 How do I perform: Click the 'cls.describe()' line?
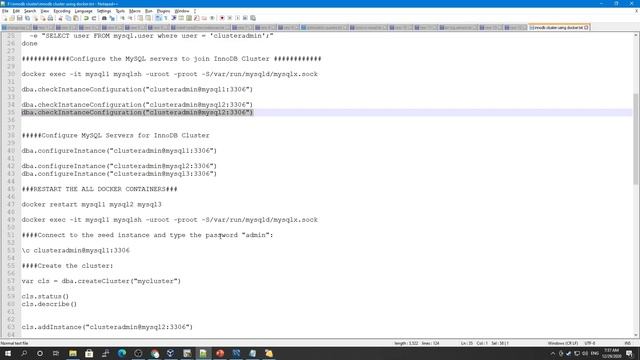pyautogui.click(x=49, y=304)
